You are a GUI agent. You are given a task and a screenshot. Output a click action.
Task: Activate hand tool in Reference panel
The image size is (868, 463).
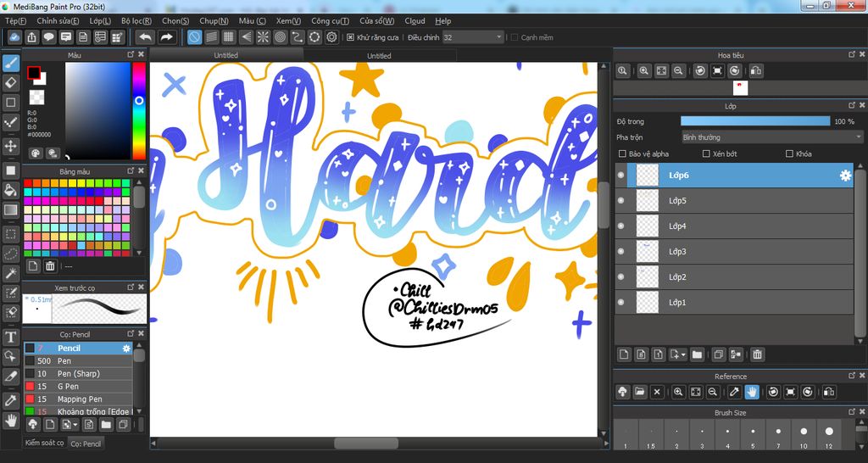751,392
